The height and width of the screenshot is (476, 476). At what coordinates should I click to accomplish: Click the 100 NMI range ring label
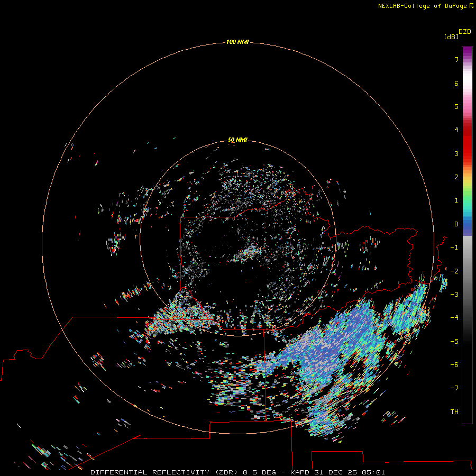click(x=237, y=42)
